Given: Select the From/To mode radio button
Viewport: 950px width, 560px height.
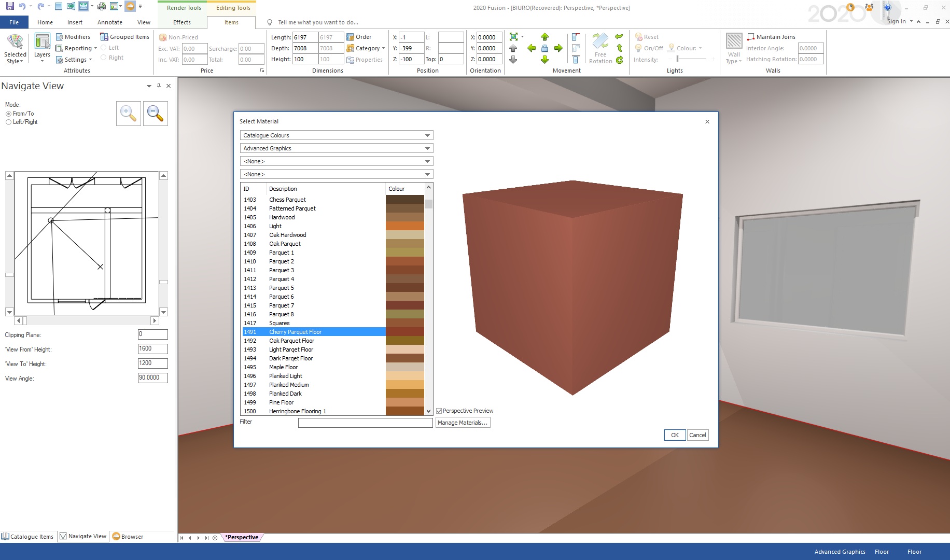Looking at the screenshot, I should [8, 114].
